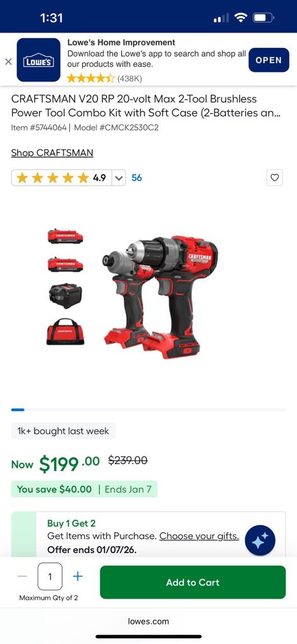Add the combo kit to cart
The width and height of the screenshot is (297, 644).
[x=193, y=582]
